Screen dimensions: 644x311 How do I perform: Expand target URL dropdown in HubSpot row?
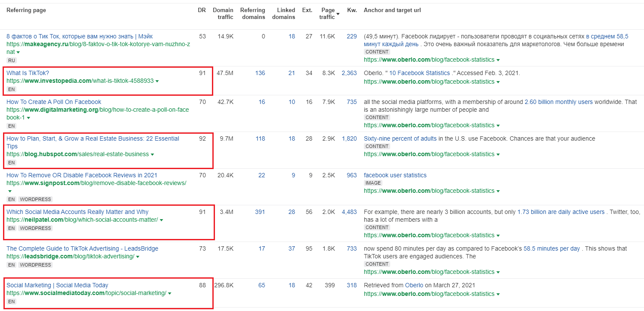point(498,154)
